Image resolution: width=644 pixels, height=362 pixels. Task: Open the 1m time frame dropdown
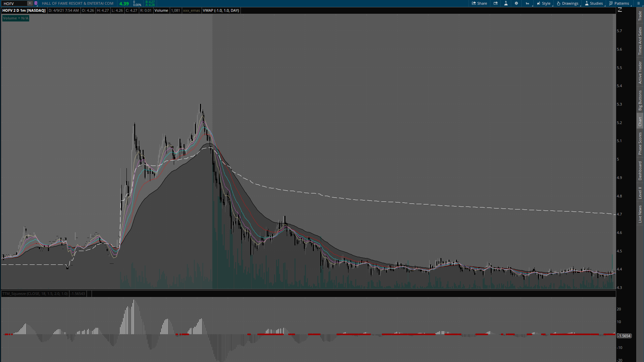coord(528,3)
